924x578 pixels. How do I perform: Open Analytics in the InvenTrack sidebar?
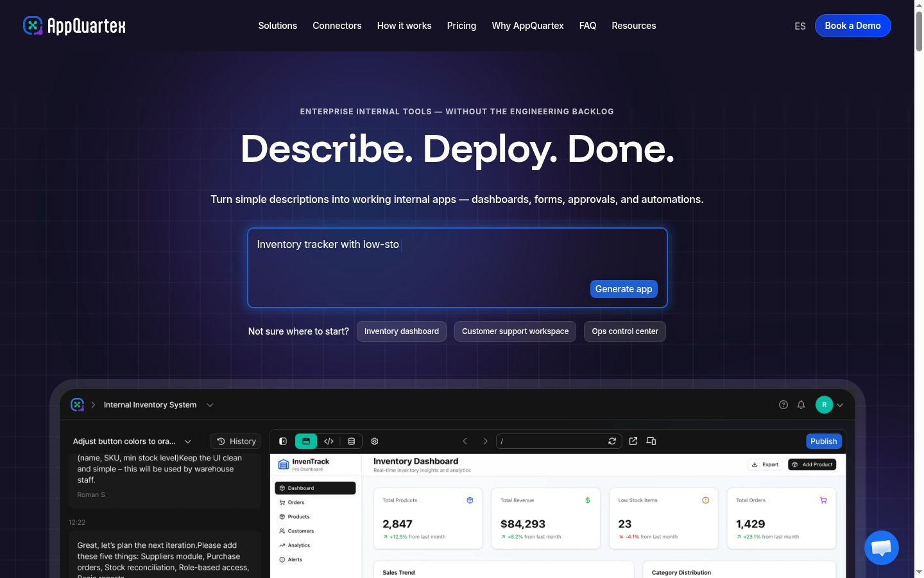click(x=315, y=545)
